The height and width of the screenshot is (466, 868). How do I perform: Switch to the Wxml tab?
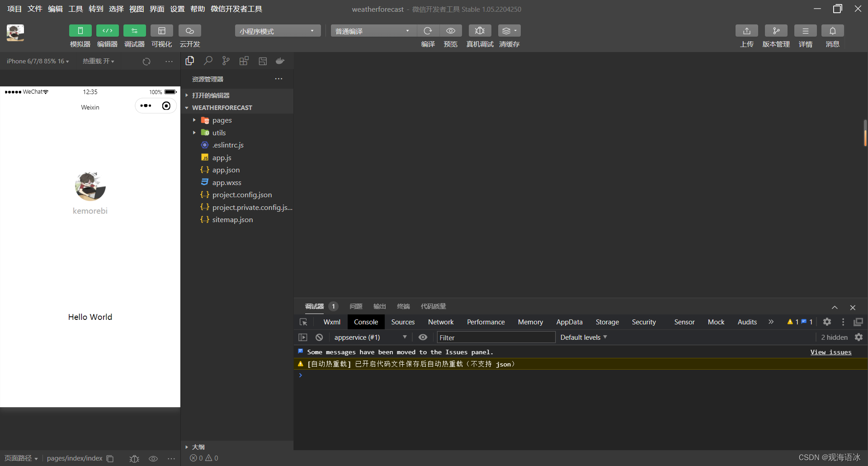click(332, 322)
